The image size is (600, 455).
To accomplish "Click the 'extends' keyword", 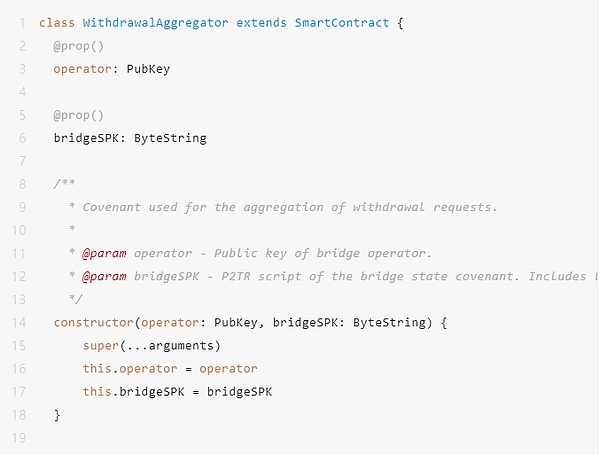I will [x=262, y=22].
